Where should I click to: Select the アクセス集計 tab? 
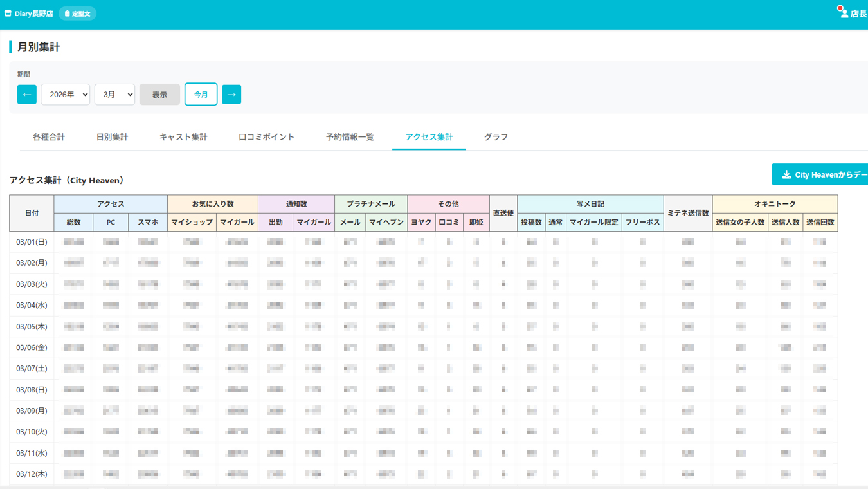(x=429, y=137)
